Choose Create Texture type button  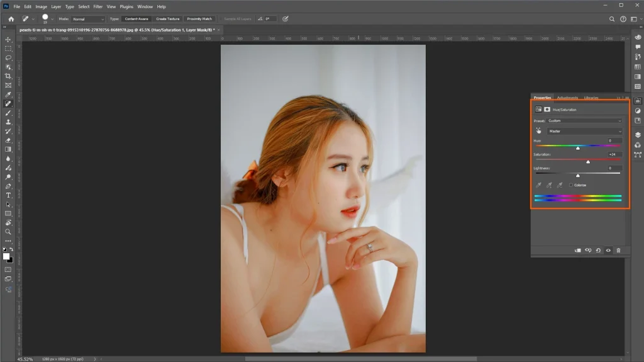pyautogui.click(x=167, y=19)
